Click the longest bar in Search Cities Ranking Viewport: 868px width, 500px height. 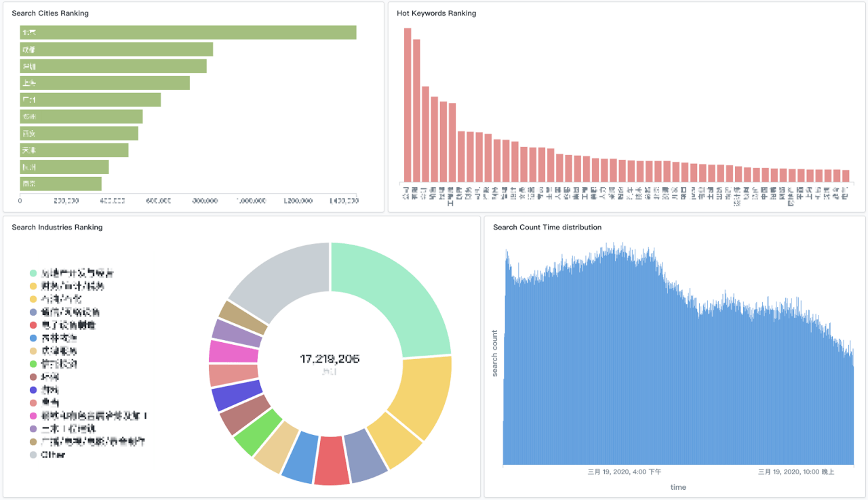(x=188, y=33)
